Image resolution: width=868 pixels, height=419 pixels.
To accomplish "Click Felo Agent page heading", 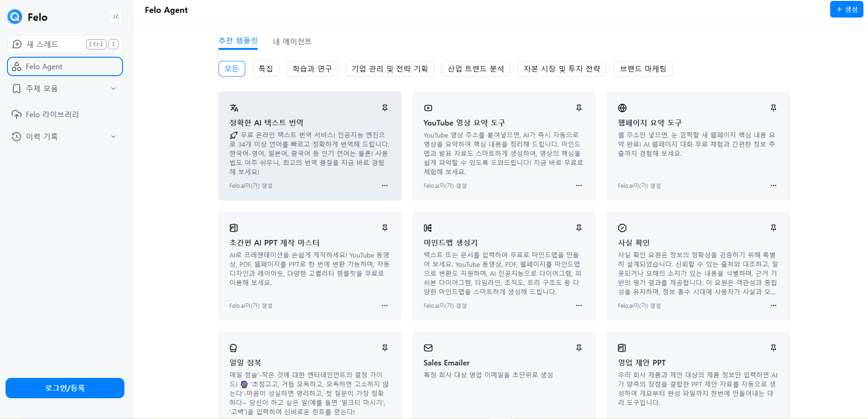I will pyautogui.click(x=166, y=10).
